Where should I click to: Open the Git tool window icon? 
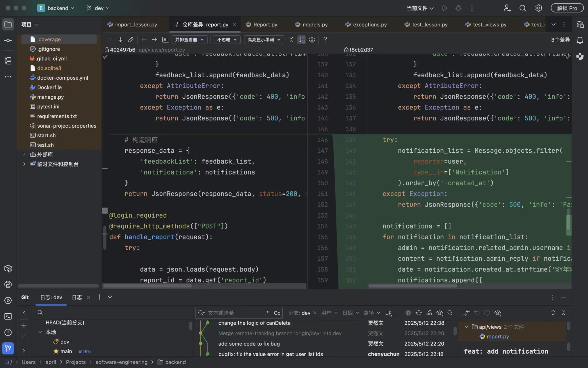(8, 348)
